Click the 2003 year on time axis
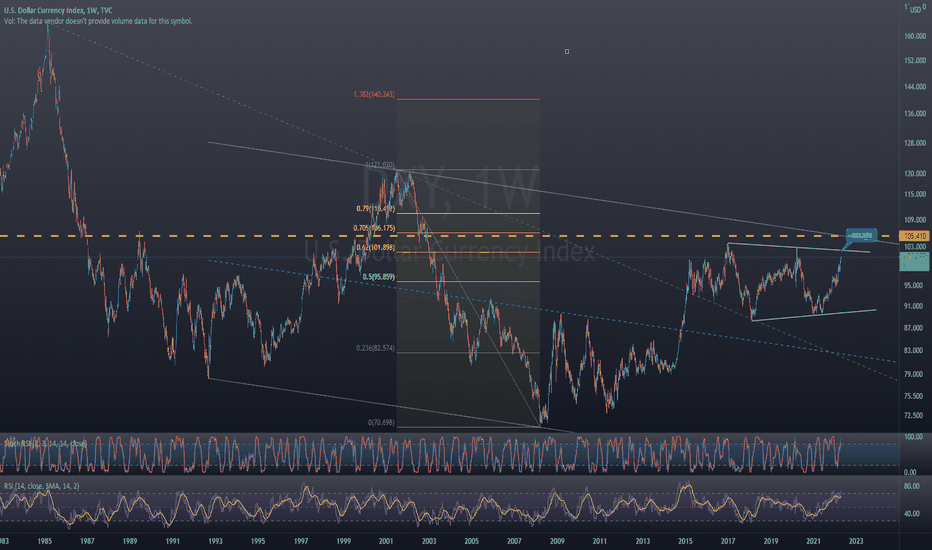 pyautogui.click(x=429, y=542)
